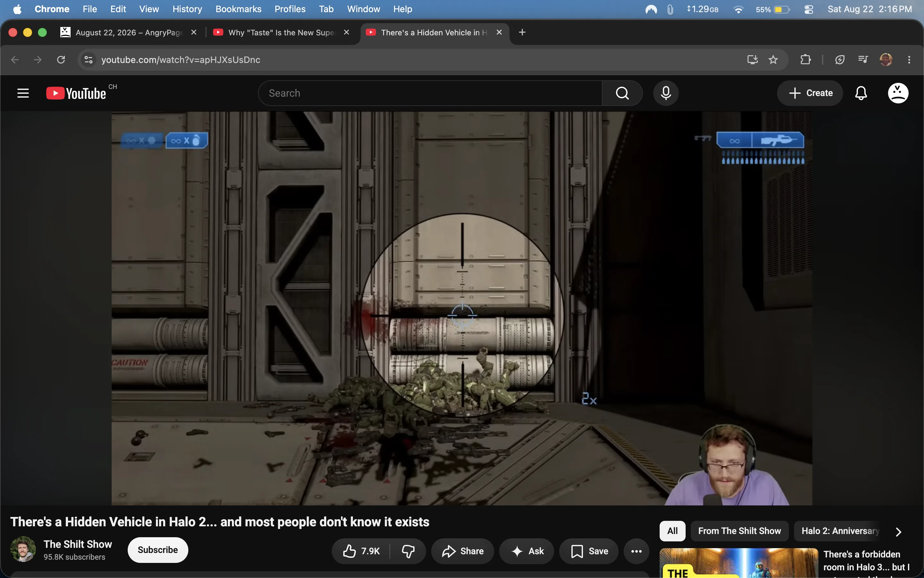The image size is (924, 578).
Task: Install app icon in address bar
Action: tap(752, 60)
